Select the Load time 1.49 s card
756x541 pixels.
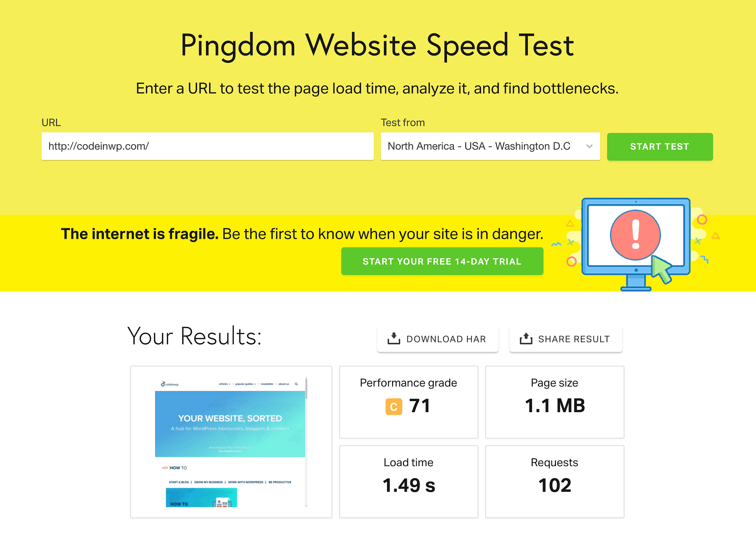408,482
